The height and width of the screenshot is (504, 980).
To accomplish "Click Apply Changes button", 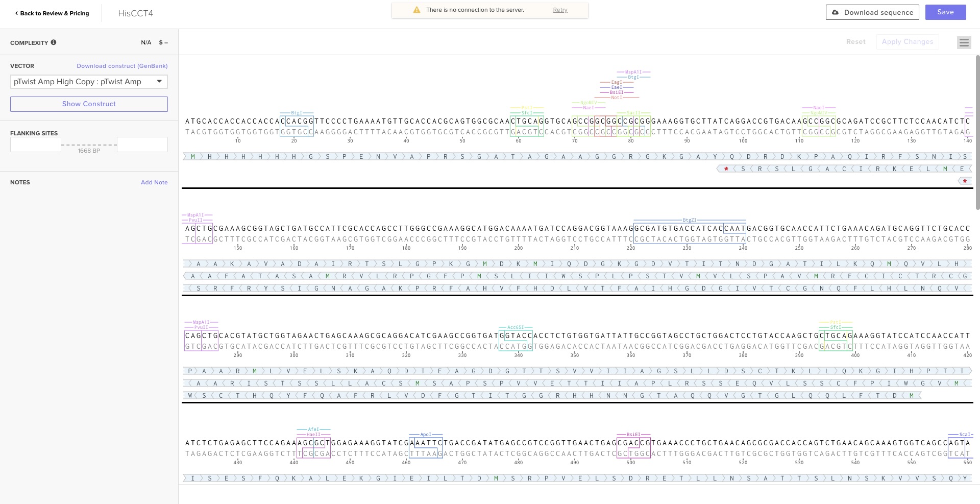I will [907, 42].
